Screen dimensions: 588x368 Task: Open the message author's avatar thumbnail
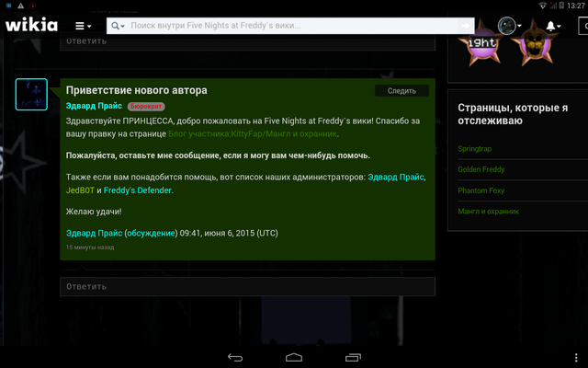(31, 94)
